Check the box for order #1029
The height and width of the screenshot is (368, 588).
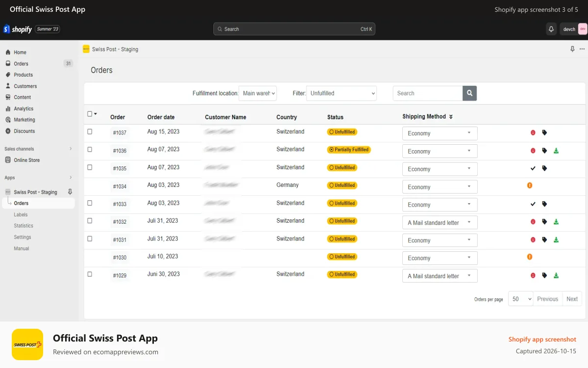(90, 274)
